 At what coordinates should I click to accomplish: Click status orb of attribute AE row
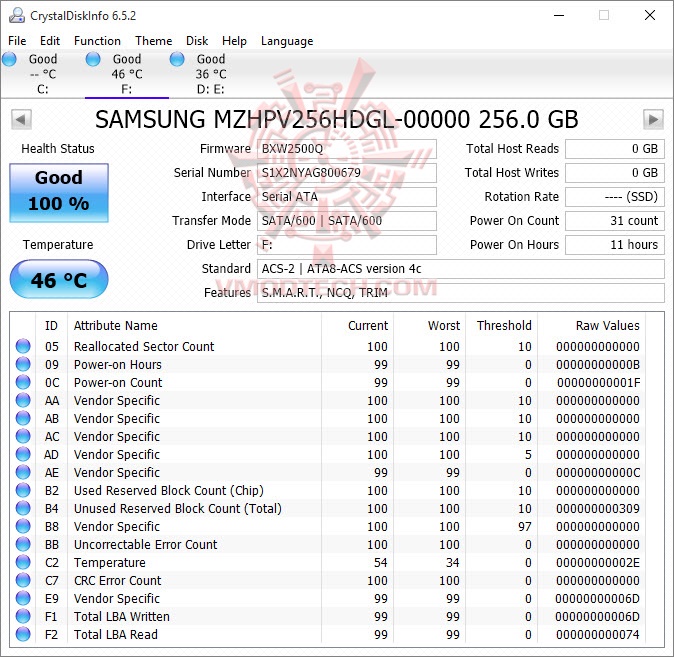[23, 473]
